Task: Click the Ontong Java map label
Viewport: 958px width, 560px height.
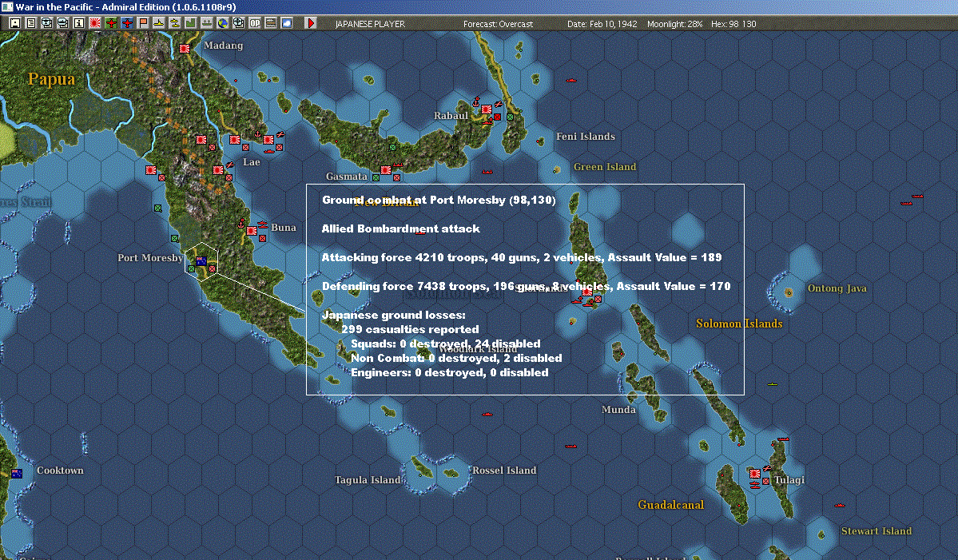Action: click(837, 288)
